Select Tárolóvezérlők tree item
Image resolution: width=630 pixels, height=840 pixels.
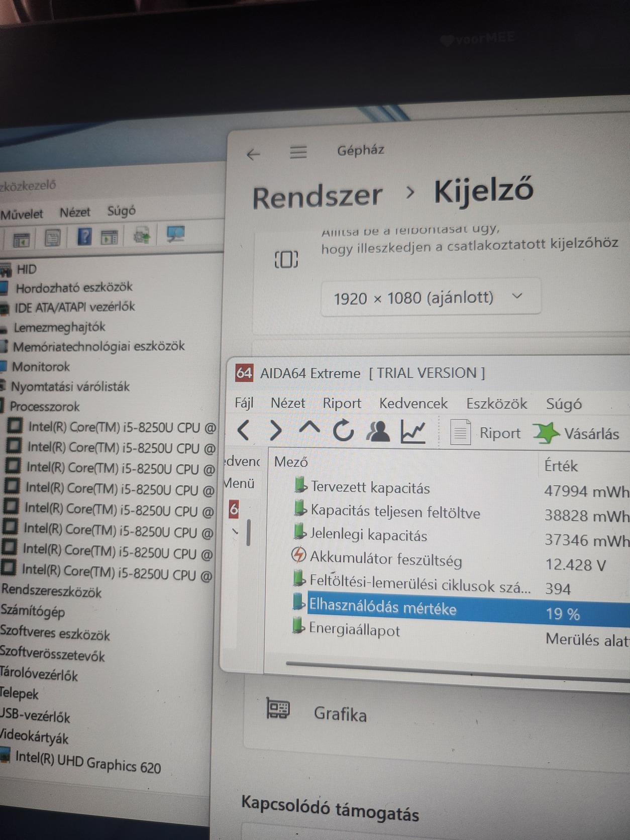click(x=39, y=675)
